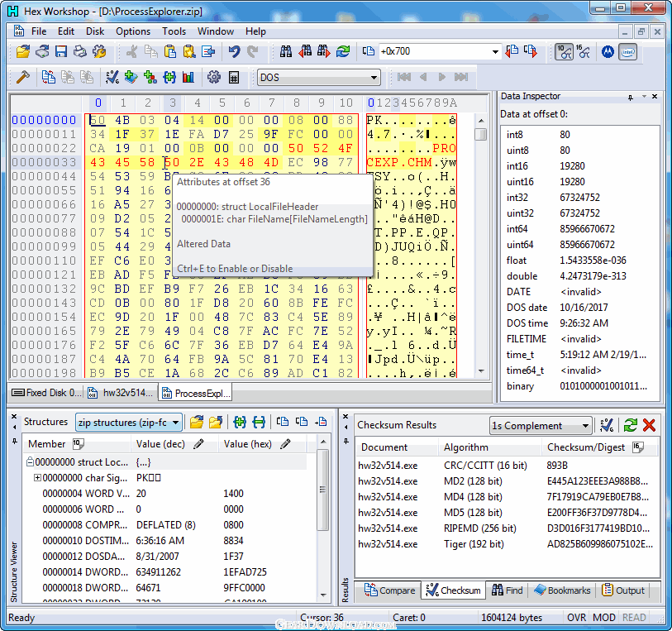Click the Data Inspector pin icon

631,98
